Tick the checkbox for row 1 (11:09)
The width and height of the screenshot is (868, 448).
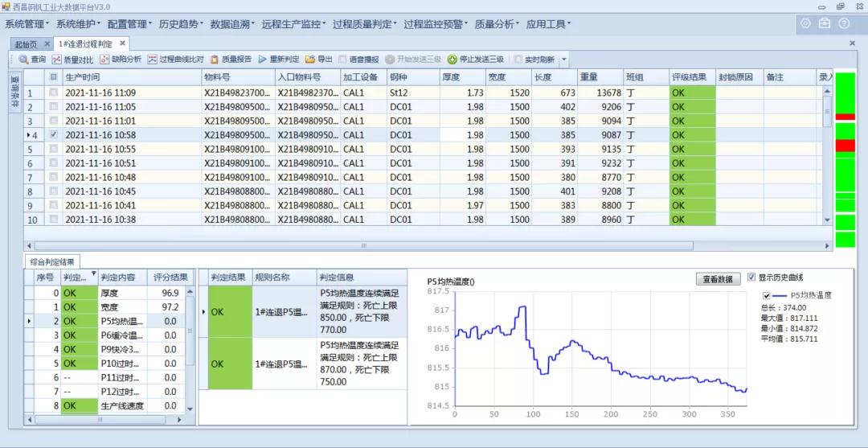coord(54,92)
